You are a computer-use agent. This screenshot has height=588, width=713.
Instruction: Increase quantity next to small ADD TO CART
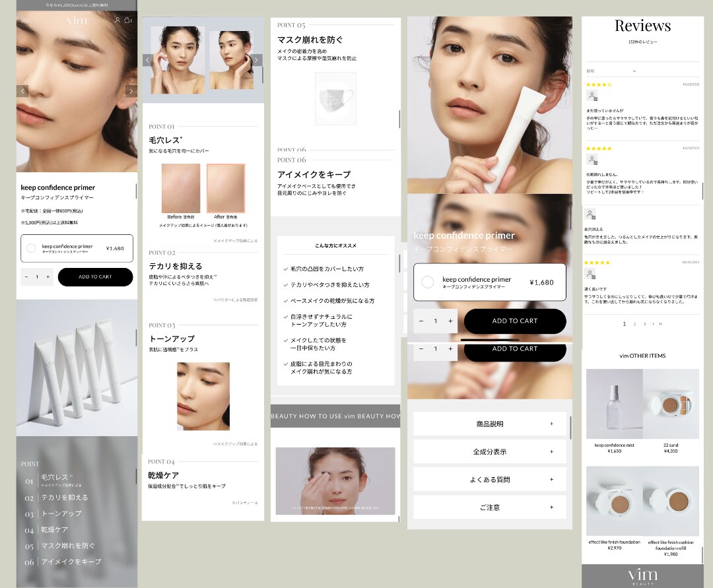click(x=48, y=277)
